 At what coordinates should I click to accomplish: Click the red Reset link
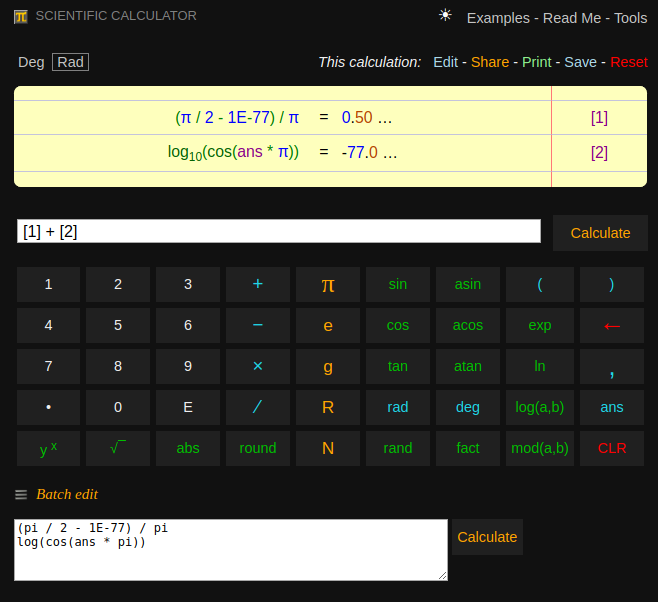[x=629, y=62]
